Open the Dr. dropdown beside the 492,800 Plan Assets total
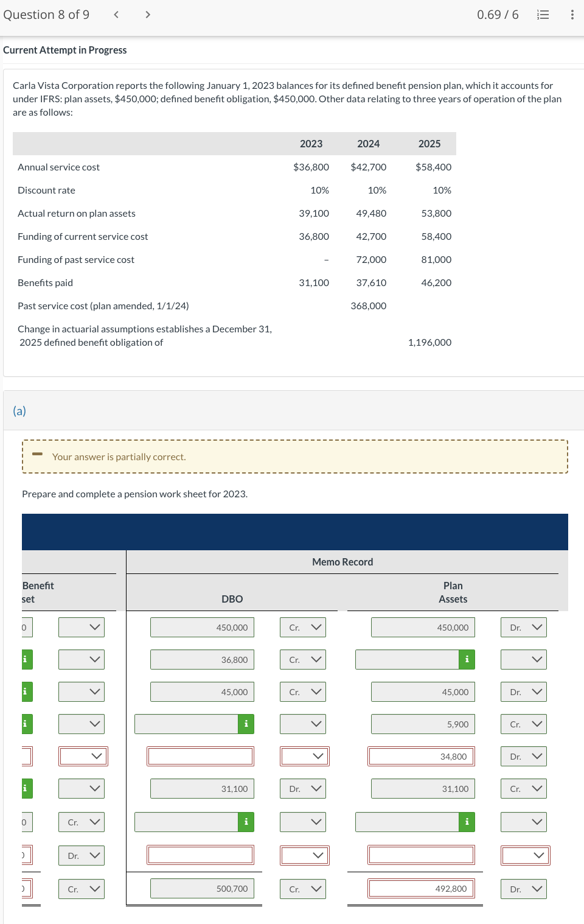This screenshot has width=584, height=924. pos(523,889)
